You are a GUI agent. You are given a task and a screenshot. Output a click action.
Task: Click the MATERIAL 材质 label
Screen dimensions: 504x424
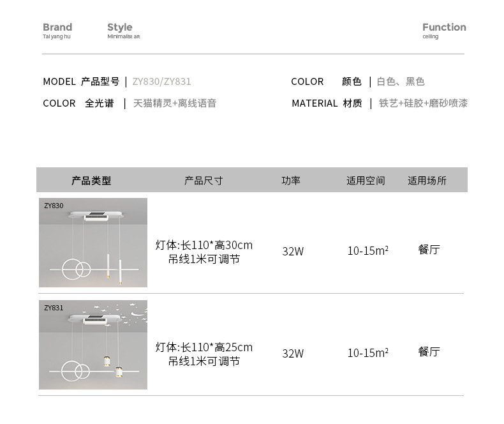(x=327, y=103)
